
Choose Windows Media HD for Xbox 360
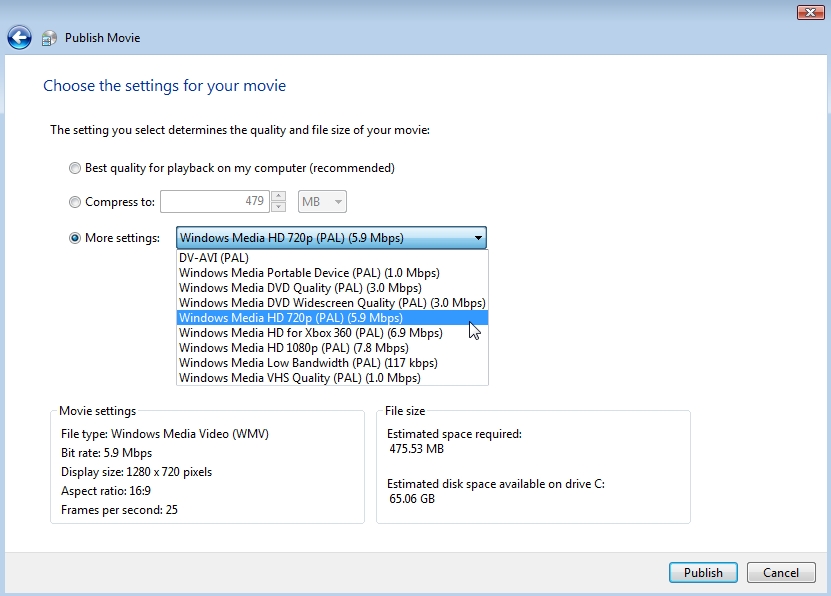pos(332,333)
